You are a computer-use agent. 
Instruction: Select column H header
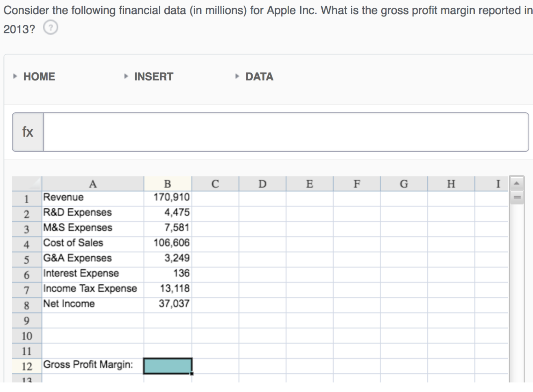point(451,184)
